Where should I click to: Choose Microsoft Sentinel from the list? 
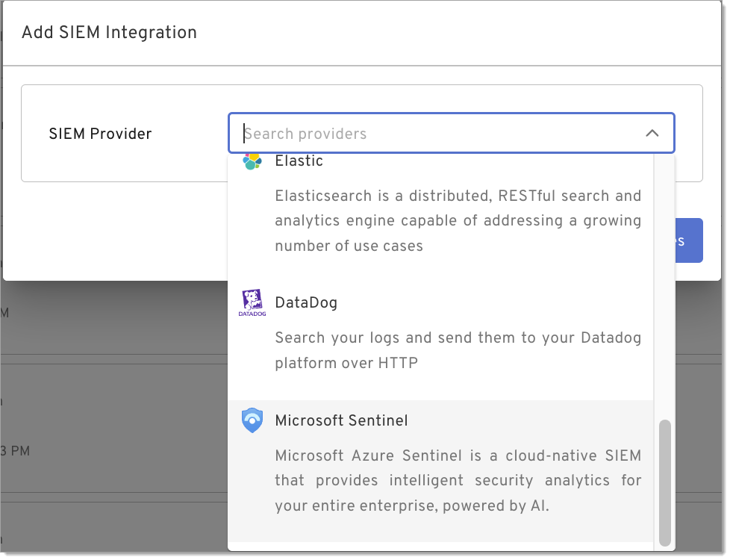341,420
